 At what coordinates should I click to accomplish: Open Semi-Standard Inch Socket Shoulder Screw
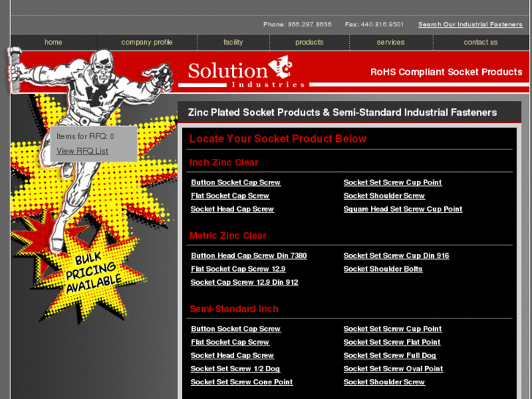click(x=384, y=382)
